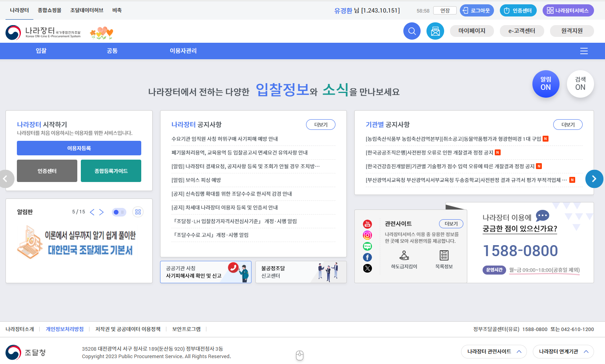Open the 입찰 menu
Viewport: 605px width, 364px height.
(41, 51)
